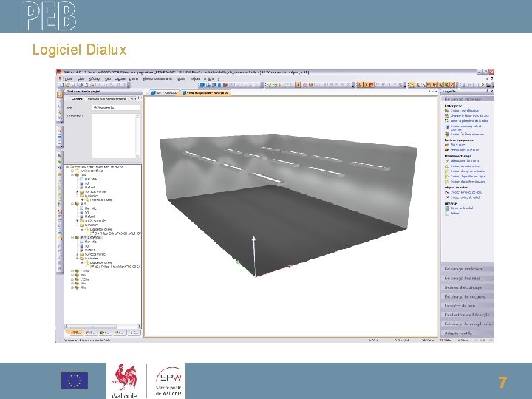Collapse Disposition champ under 48 W suspendus
Viewport: 532px width, 399px height.
pyautogui.click(x=82, y=262)
